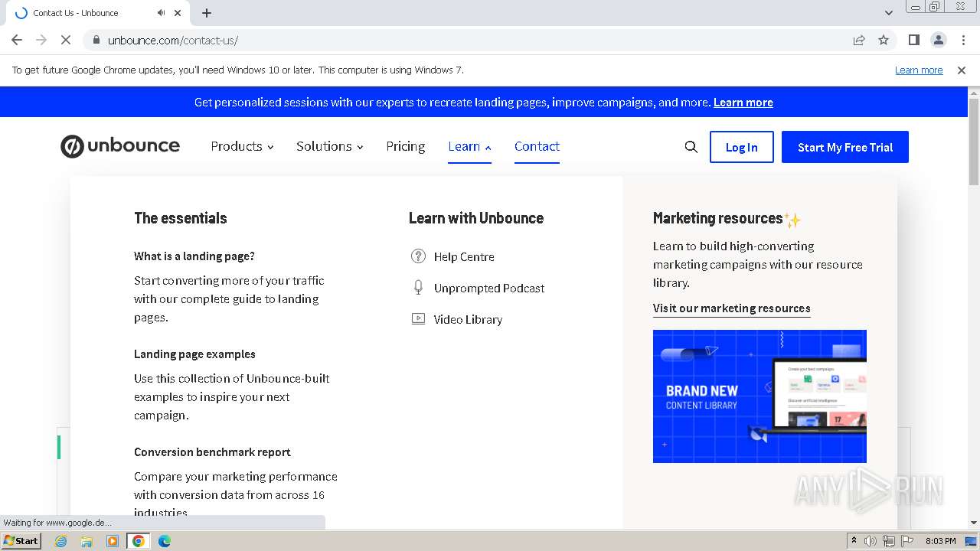Viewport: 980px width, 551px height.
Task: Click the Help Centre question mark icon
Action: (418, 256)
